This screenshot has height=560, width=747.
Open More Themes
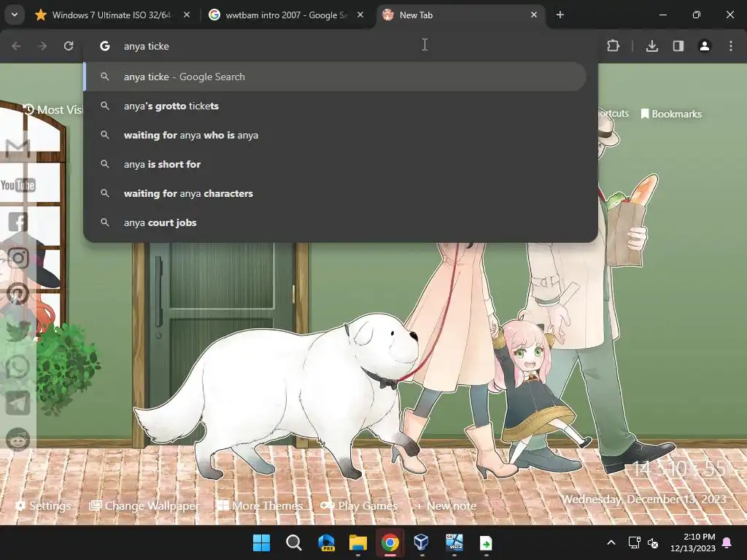click(x=260, y=506)
